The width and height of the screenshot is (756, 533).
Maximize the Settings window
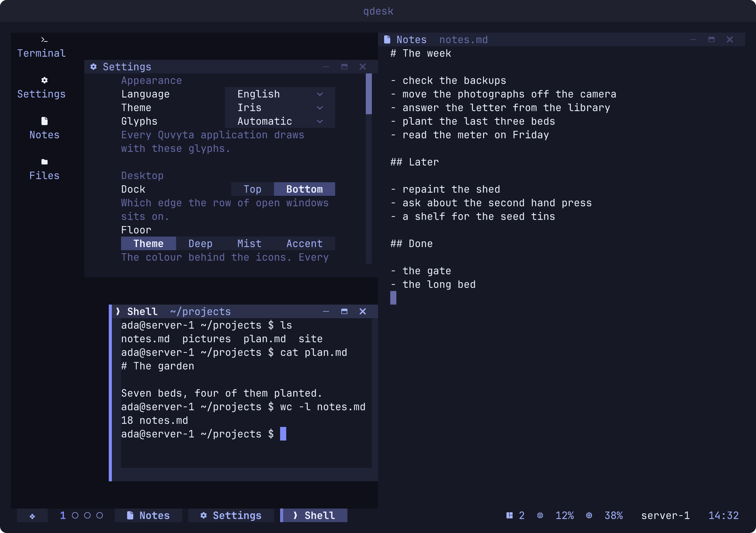point(344,67)
